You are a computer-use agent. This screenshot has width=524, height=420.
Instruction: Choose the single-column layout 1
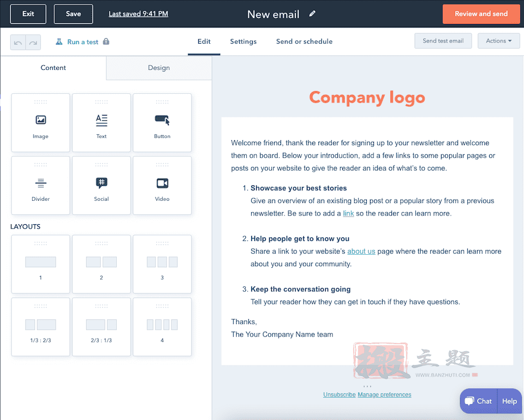tap(40, 264)
